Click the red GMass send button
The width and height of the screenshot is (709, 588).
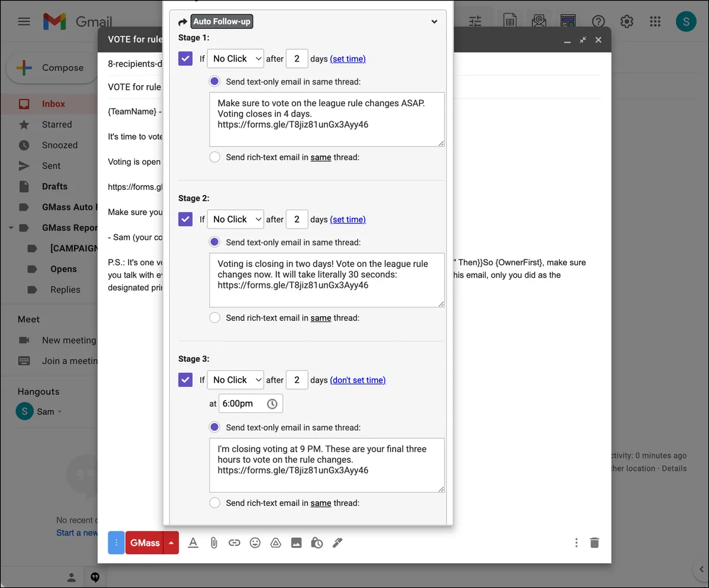145,542
